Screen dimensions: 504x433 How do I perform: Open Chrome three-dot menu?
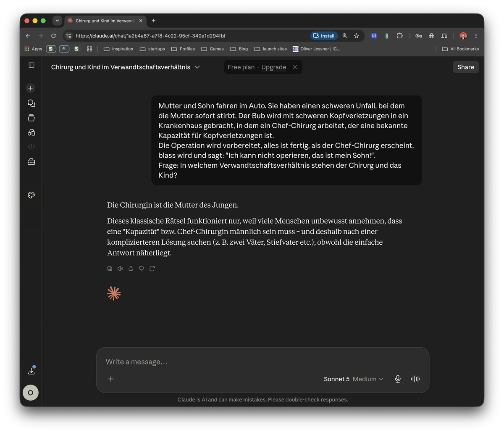click(x=476, y=36)
